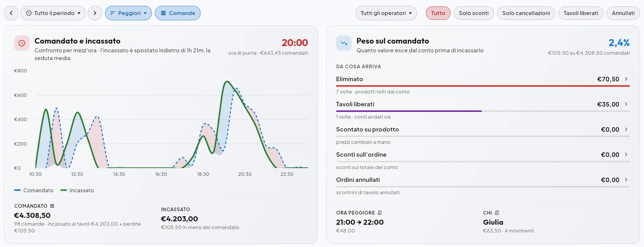The image size is (644, 247).
Task: Toggle the Comande view button
Action: pyautogui.click(x=178, y=13)
